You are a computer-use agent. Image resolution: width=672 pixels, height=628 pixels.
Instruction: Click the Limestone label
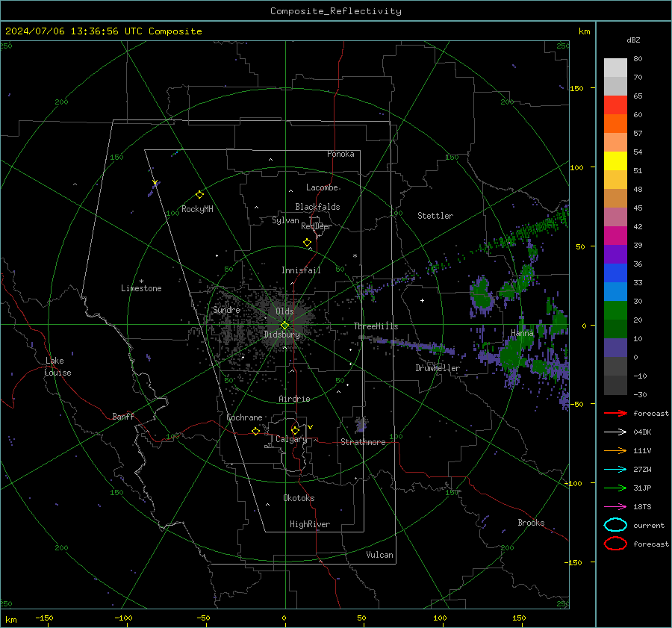pyautogui.click(x=141, y=288)
